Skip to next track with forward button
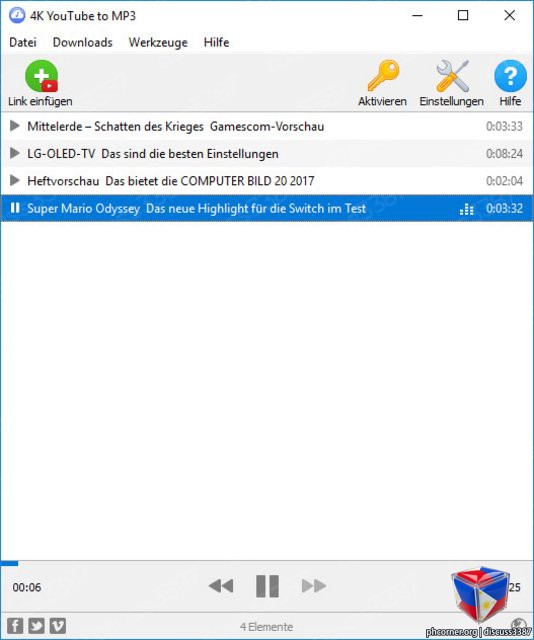This screenshot has height=640, width=534. (x=314, y=586)
